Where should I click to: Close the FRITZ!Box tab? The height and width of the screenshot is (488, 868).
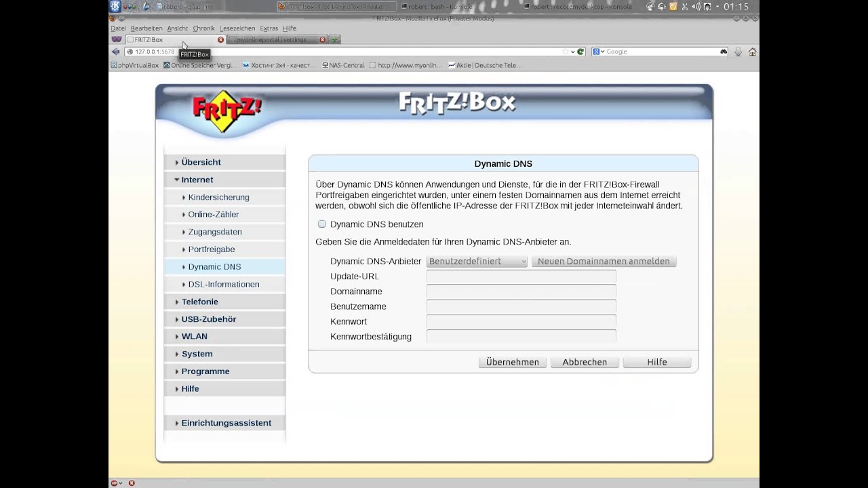(x=220, y=40)
